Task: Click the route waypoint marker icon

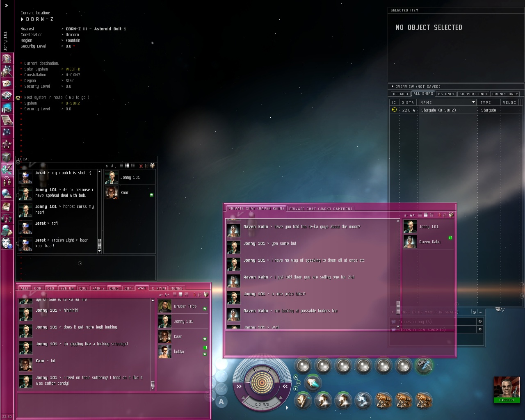Action: [x=18, y=98]
